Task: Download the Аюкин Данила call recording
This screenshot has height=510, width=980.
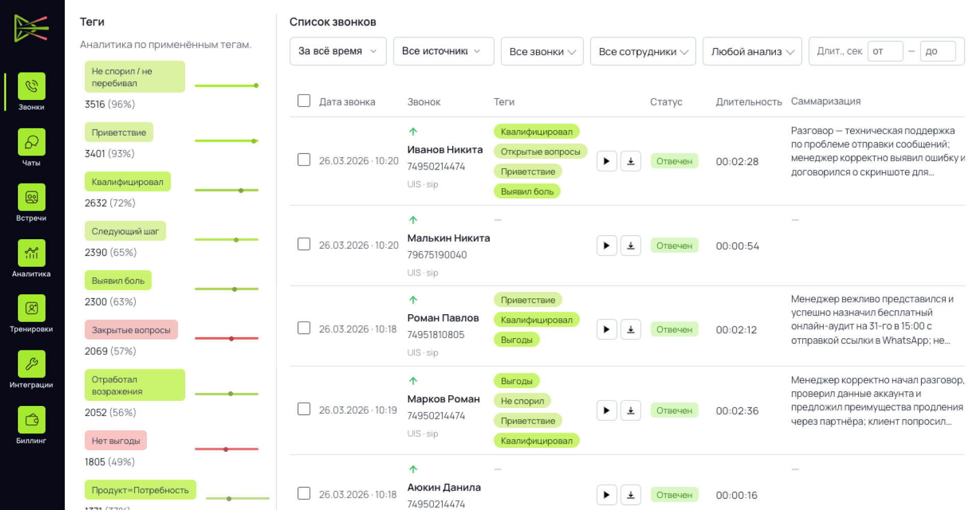Action: tap(631, 495)
